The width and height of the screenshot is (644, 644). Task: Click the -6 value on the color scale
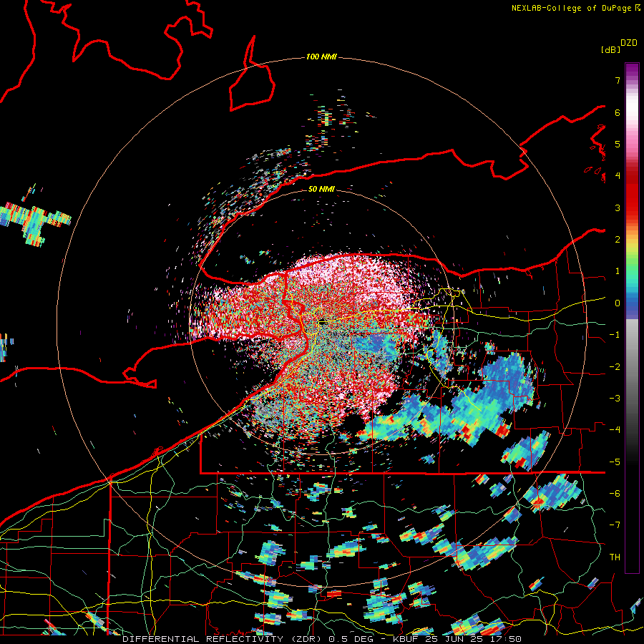615,494
